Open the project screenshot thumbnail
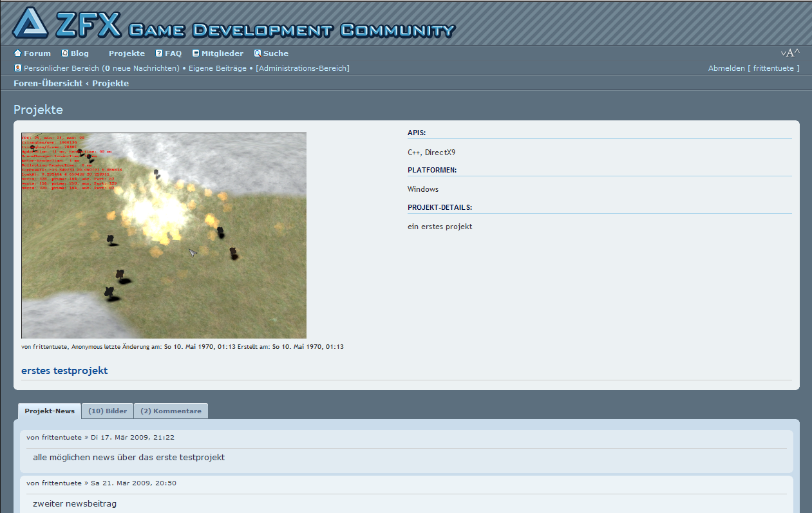812x513 pixels. tap(164, 236)
